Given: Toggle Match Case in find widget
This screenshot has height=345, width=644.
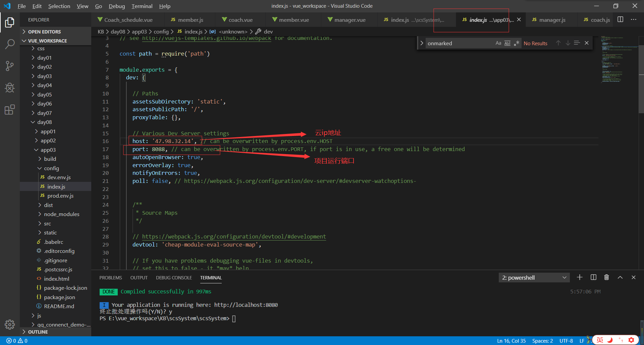Looking at the screenshot, I should pos(498,43).
